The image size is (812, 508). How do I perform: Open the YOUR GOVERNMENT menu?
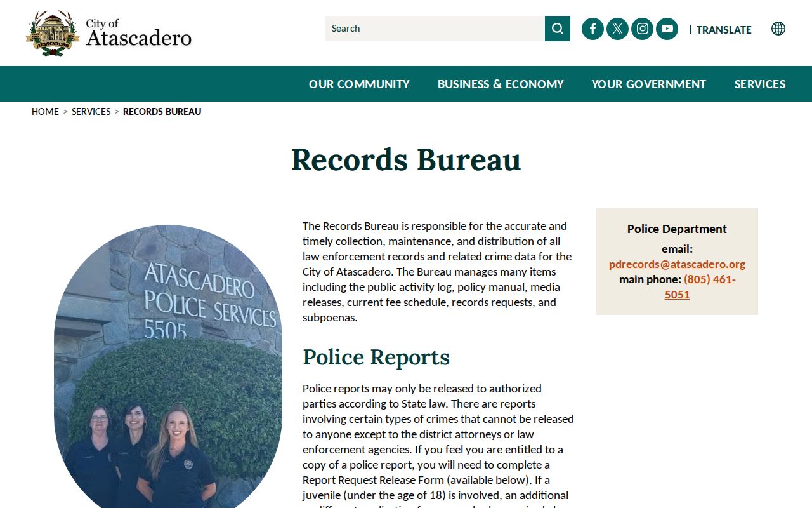(649, 84)
